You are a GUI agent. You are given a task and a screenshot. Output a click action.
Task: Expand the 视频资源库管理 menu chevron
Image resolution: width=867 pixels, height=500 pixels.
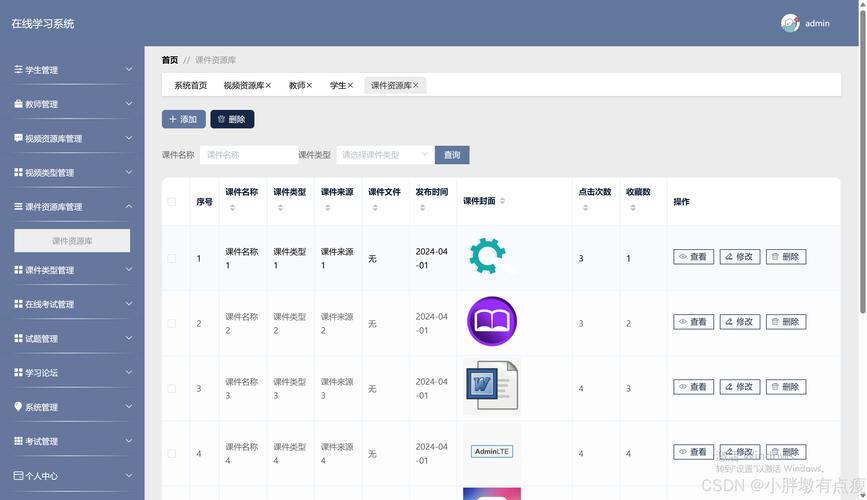coord(129,138)
